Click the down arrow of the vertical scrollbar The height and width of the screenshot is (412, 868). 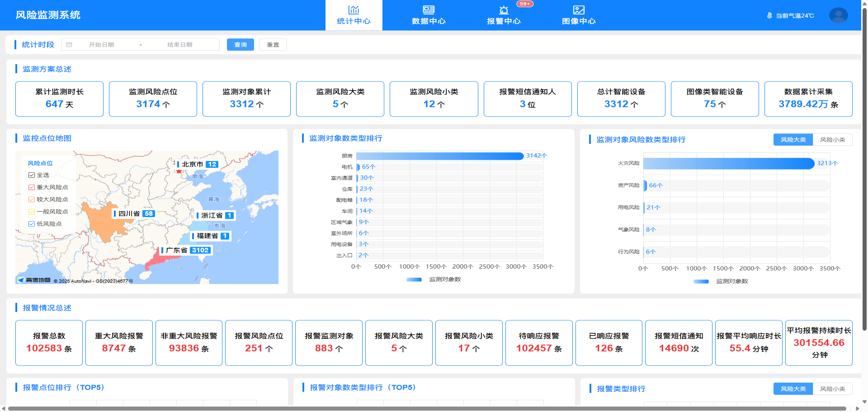pos(864,402)
